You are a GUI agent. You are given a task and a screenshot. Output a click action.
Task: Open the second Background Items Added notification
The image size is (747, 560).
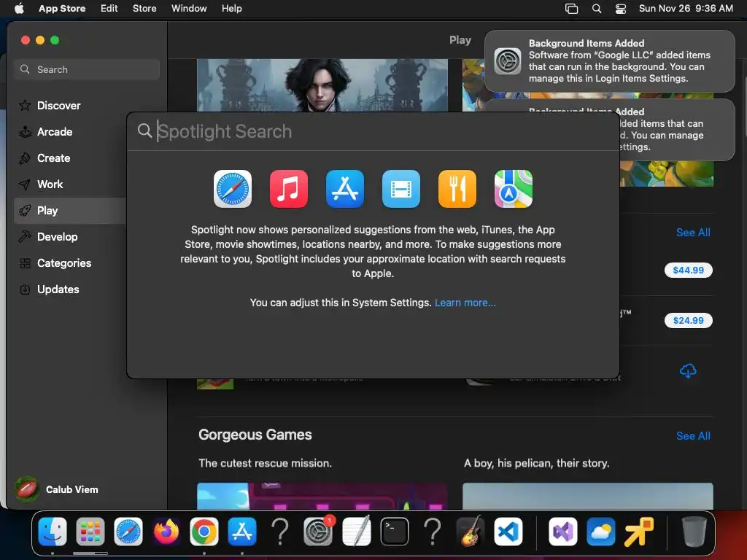(678, 130)
